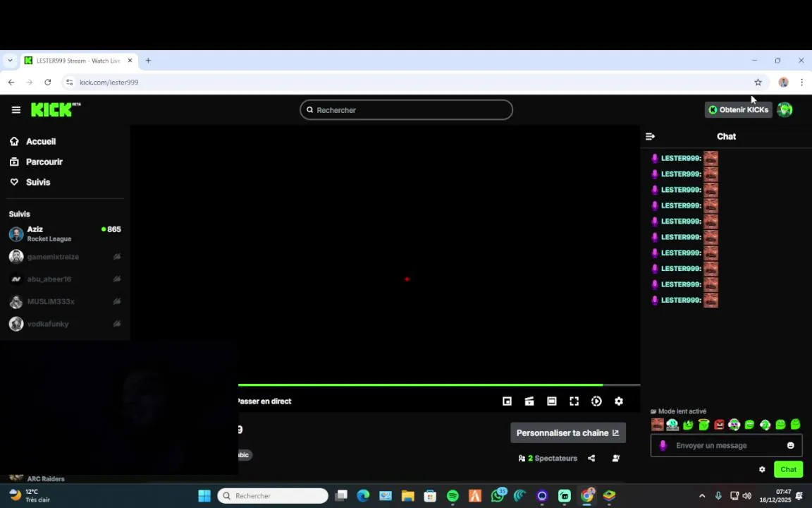
Task: Reload the kick.com page
Action: tap(48, 82)
